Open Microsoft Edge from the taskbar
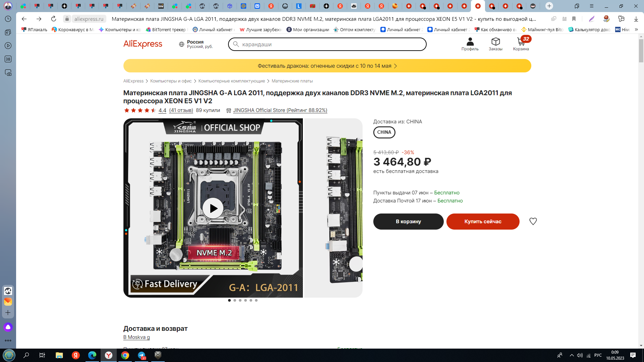 92,355
